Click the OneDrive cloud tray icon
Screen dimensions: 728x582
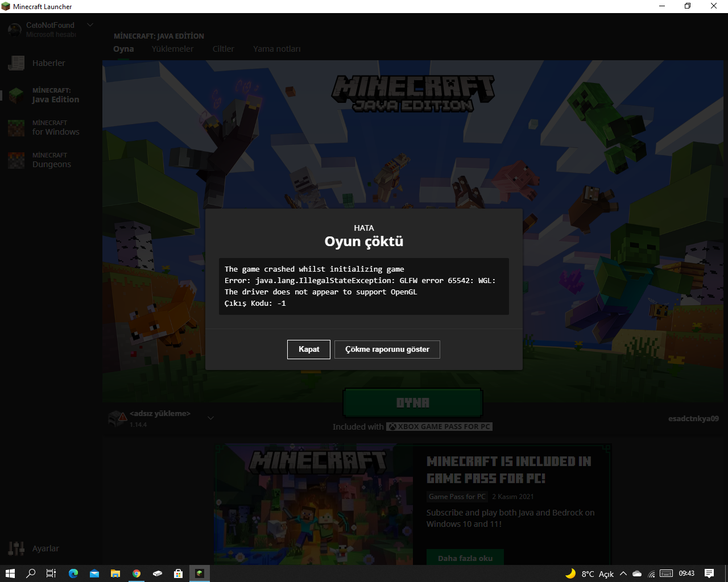click(x=637, y=573)
